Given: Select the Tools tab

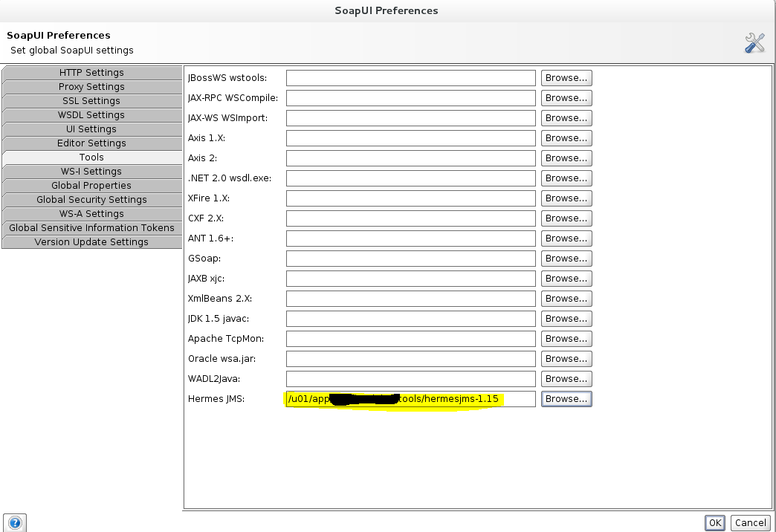Looking at the screenshot, I should (x=91, y=158).
